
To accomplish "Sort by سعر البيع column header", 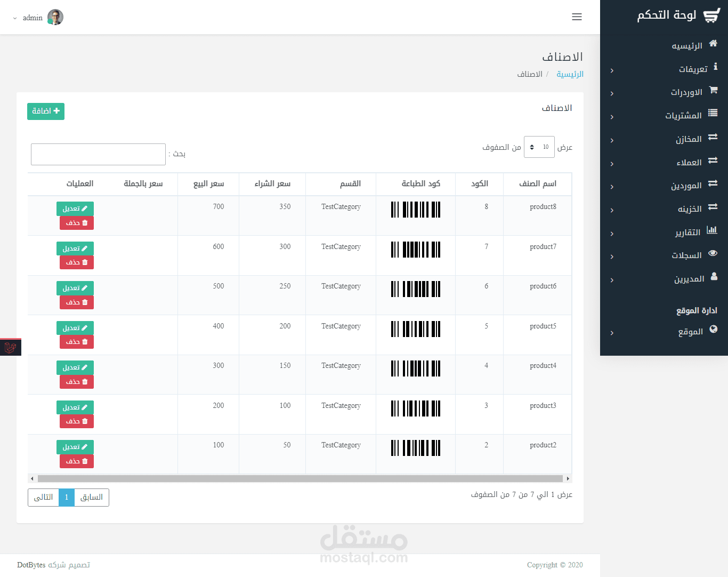I will tap(208, 184).
